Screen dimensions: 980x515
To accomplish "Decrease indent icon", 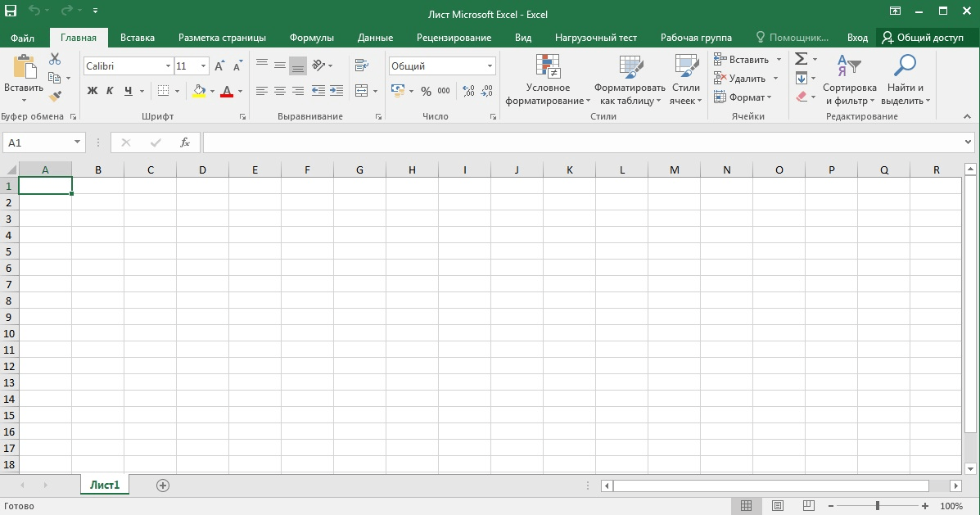I will point(318,91).
